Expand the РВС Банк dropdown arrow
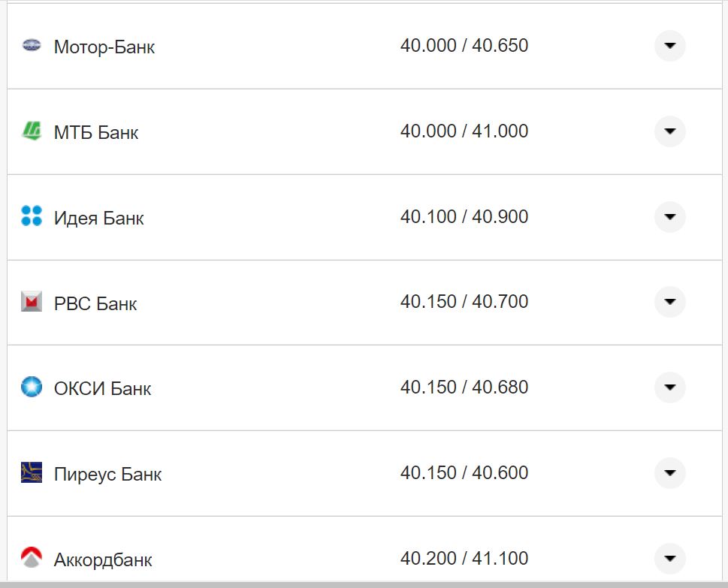728x588 pixels. (x=669, y=302)
